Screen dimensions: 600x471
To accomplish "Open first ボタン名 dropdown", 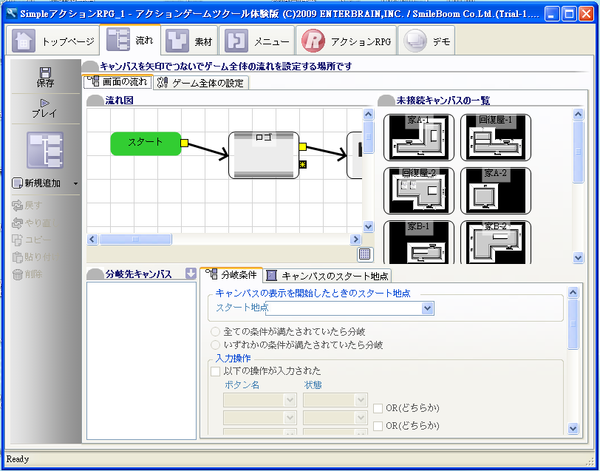I will pos(260,400).
